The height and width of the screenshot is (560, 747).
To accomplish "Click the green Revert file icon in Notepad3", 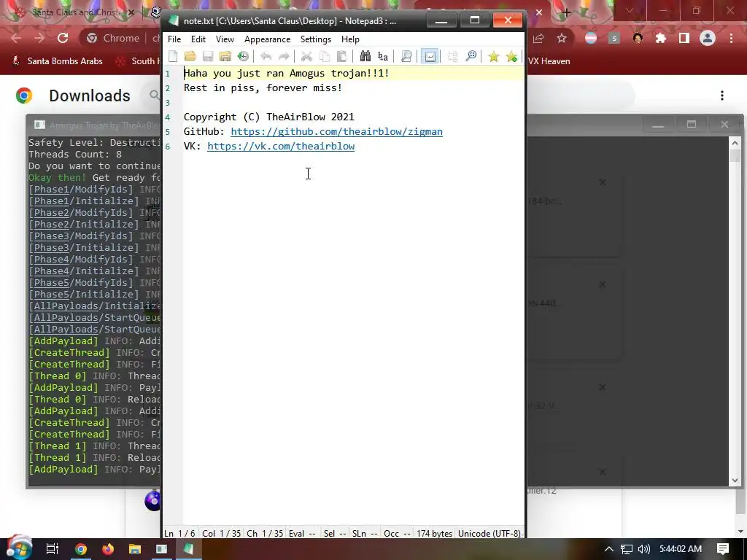I will click(x=243, y=56).
